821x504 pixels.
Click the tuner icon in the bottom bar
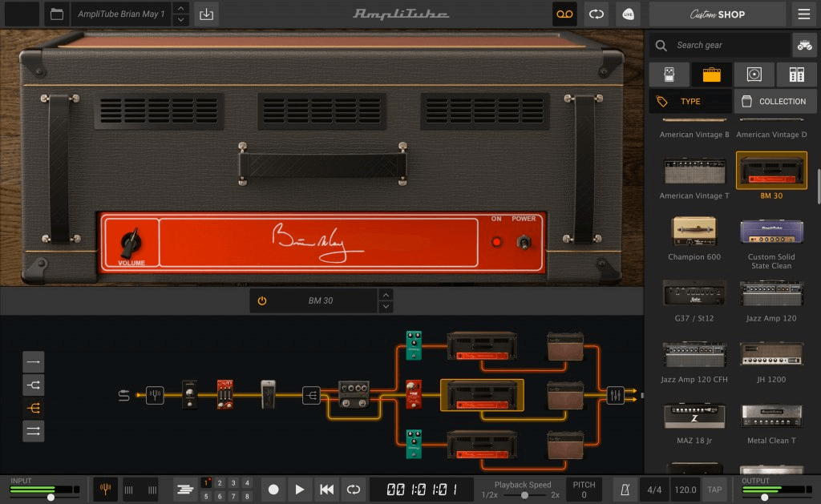[x=105, y=489]
